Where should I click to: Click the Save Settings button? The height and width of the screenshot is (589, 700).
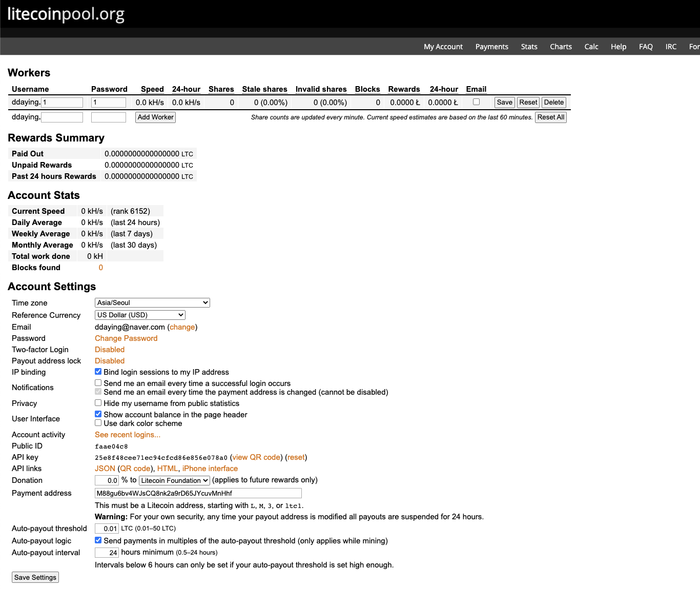click(35, 577)
